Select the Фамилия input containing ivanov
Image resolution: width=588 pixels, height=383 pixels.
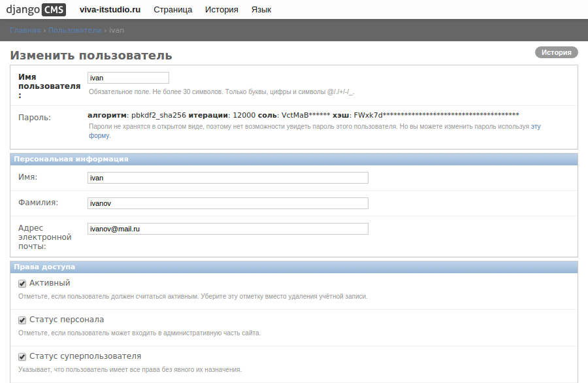[x=227, y=203]
